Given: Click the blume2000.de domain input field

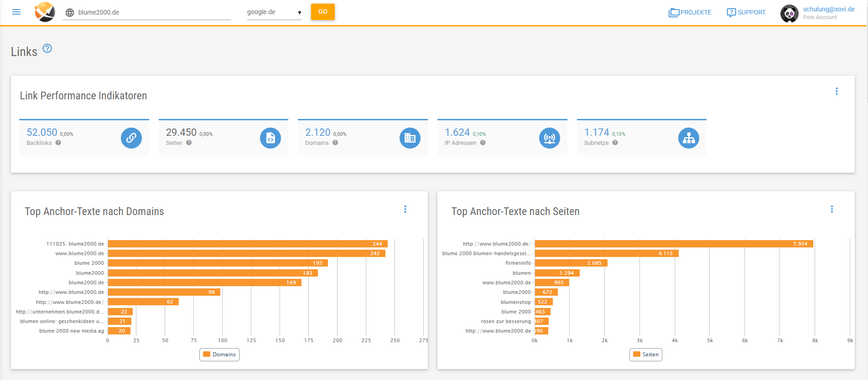Looking at the screenshot, I should 154,13.
